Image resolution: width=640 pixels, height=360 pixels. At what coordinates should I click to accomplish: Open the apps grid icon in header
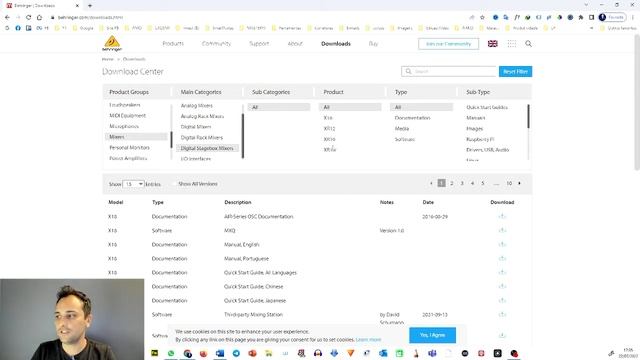[511, 44]
